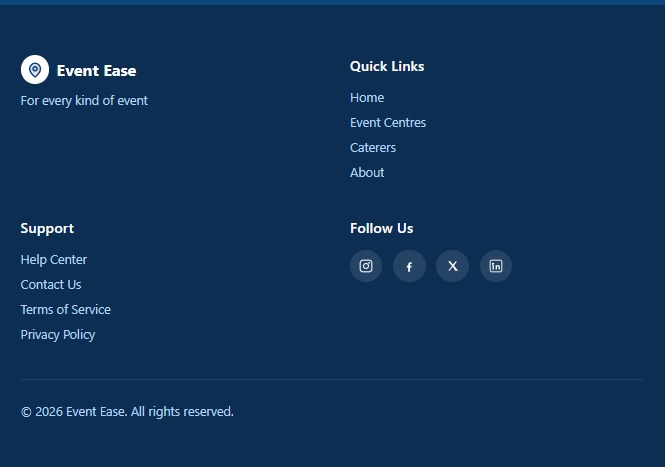Viewport: 665px width, 467px height.
Task: Click the Event Ease brand name
Action: (x=96, y=70)
